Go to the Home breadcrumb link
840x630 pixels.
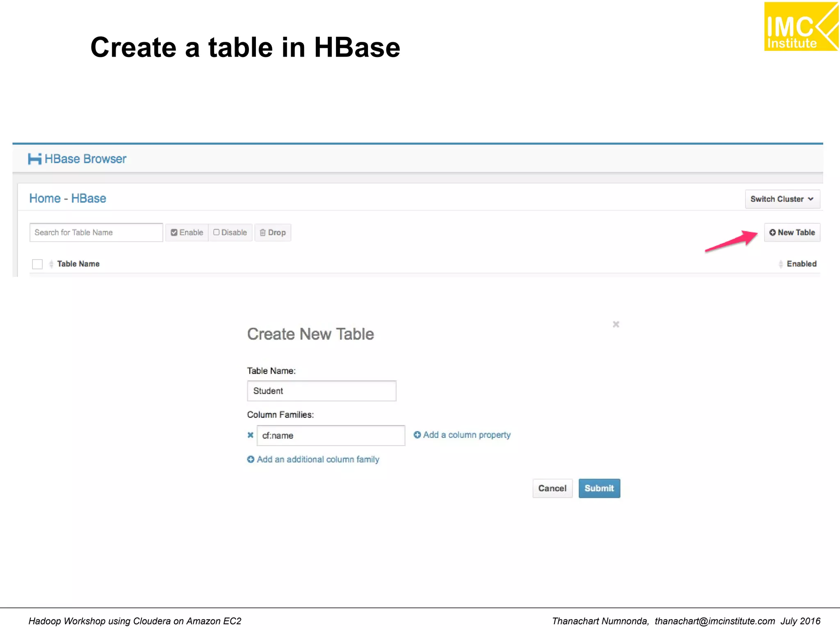click(45, 199)
